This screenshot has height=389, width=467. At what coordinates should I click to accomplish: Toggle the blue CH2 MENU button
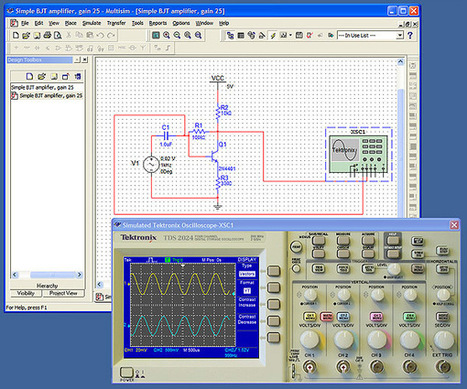click(x=343, y=316)
